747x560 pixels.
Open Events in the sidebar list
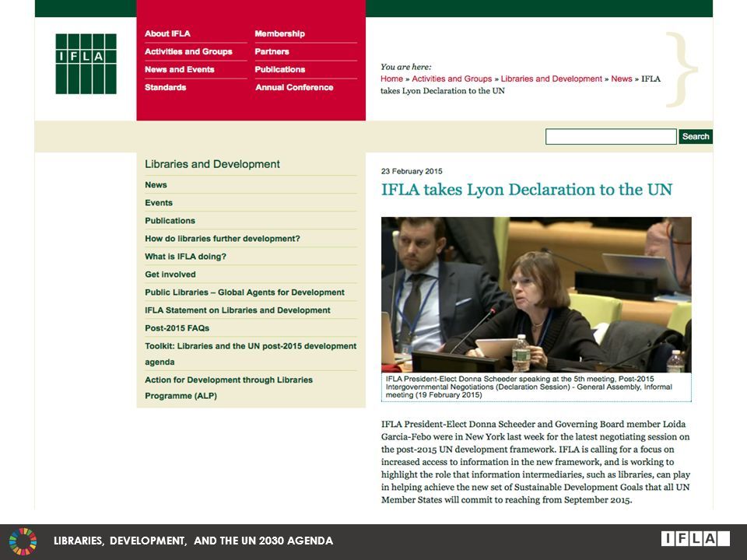(x=159, y=203)
